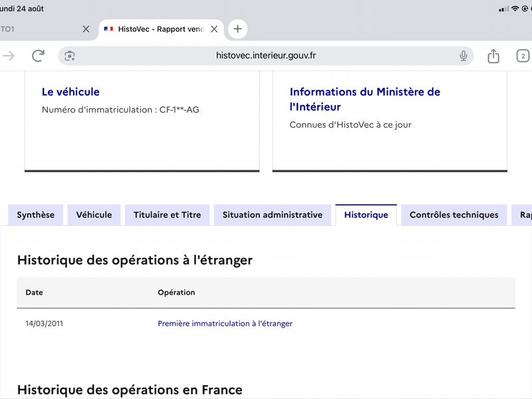
Task: Click Informations du Ministère de l'Intérieur heading
Action: coord(364,99)
